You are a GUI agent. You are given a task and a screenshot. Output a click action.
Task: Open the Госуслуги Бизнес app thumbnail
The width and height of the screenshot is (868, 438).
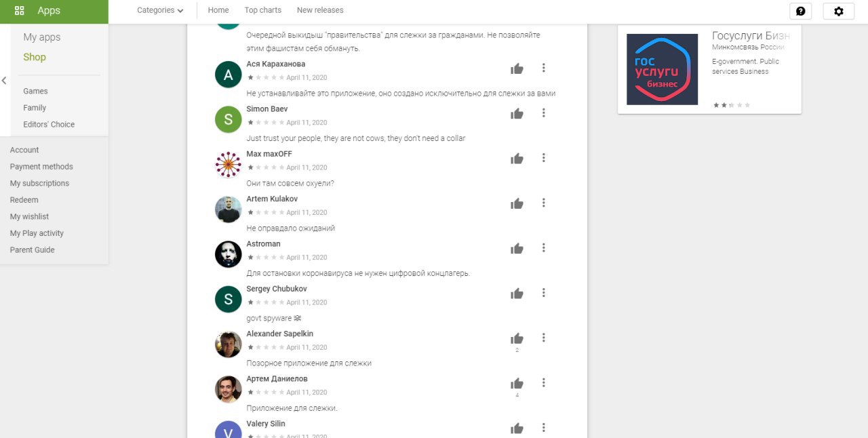[x=662, y=69]
